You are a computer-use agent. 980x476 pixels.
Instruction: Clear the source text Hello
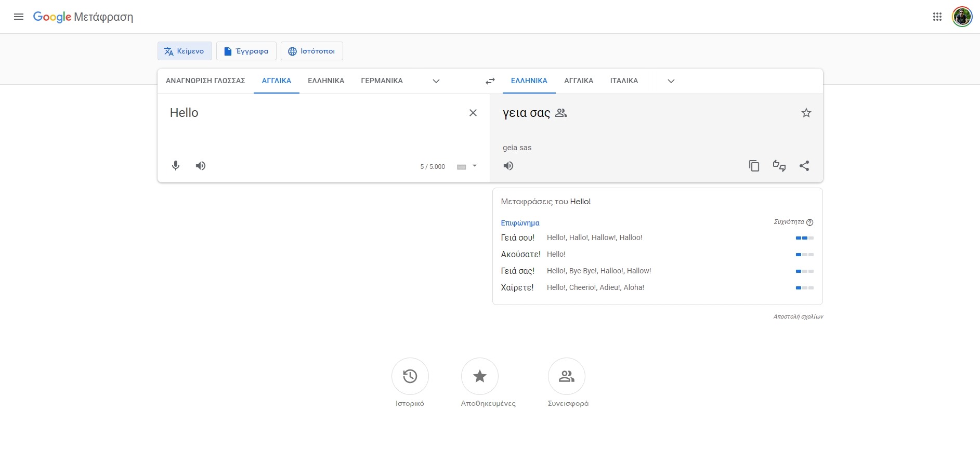[473, 113]
